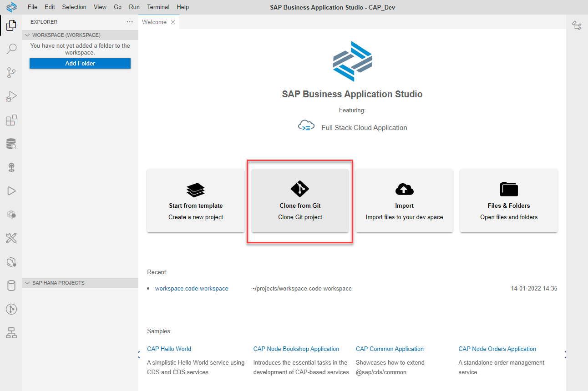Click the Files & Folders folder icon
588x391 pixels.
(509, 189)
